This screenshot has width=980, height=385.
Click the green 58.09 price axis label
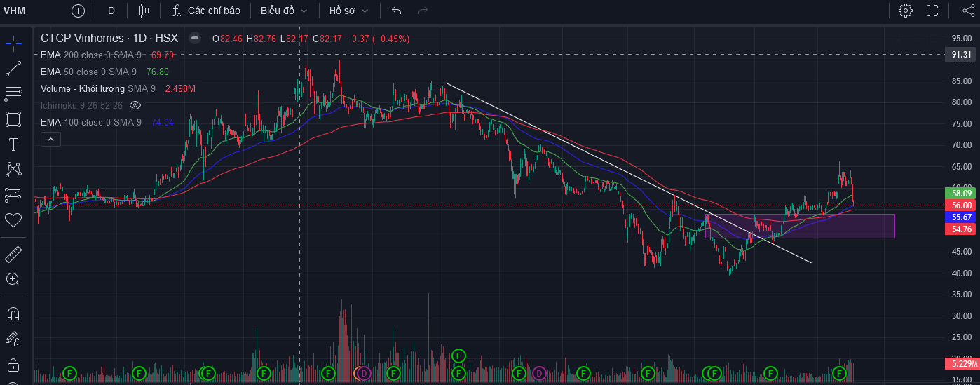(961, 193)
